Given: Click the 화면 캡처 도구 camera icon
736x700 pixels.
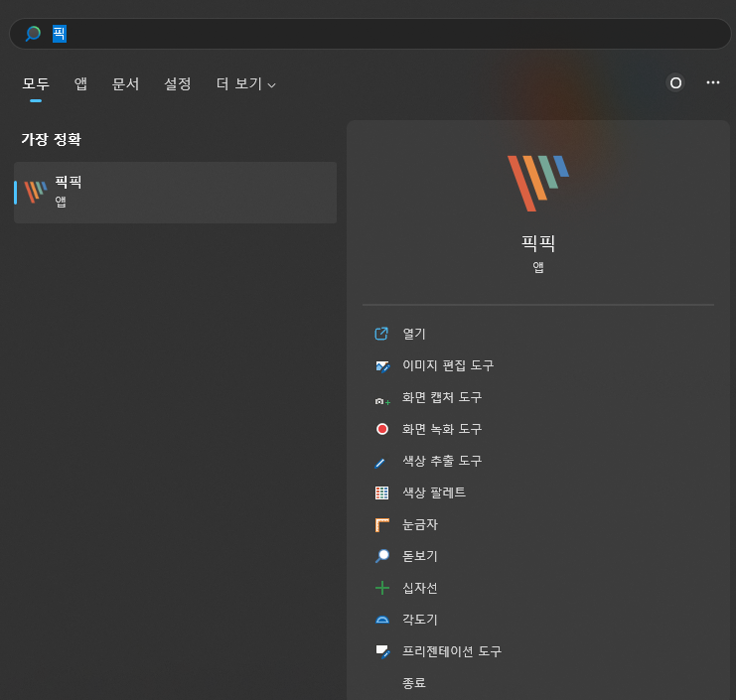Looking at the screenshot, I should 382,401.
